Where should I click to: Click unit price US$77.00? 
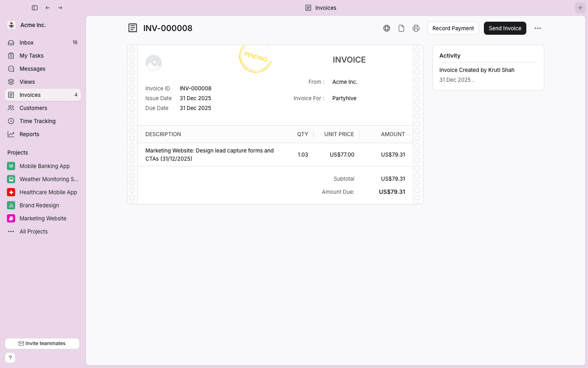(342, 155)
